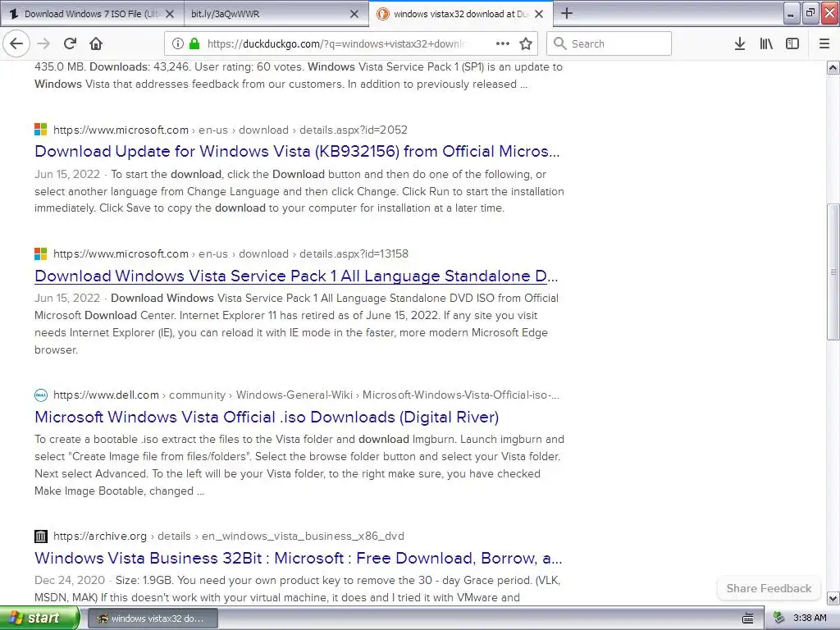The height and width of the screenshot is (630, 840).
Task: Open page actions three-dots menu
Action: tap(503, 44)
